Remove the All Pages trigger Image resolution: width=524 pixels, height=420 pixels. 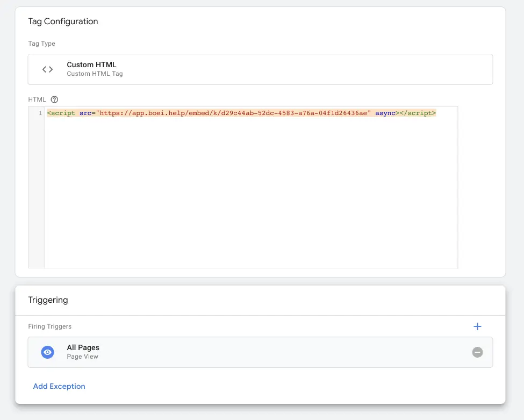coord(477,352)
